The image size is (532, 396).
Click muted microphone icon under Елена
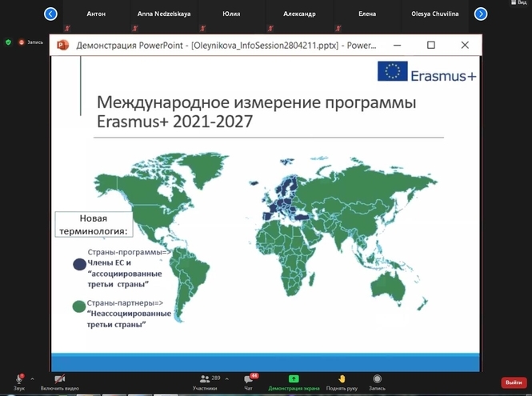coord(338,28)
